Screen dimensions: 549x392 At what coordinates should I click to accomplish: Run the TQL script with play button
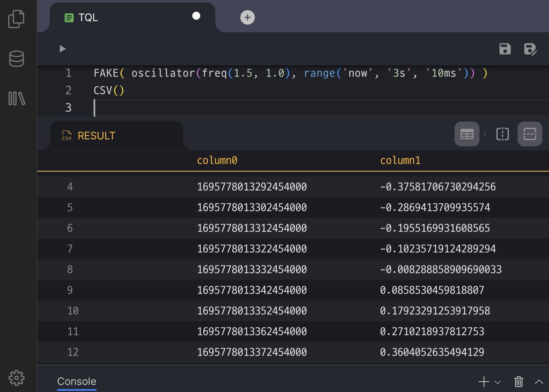point(63,49)
